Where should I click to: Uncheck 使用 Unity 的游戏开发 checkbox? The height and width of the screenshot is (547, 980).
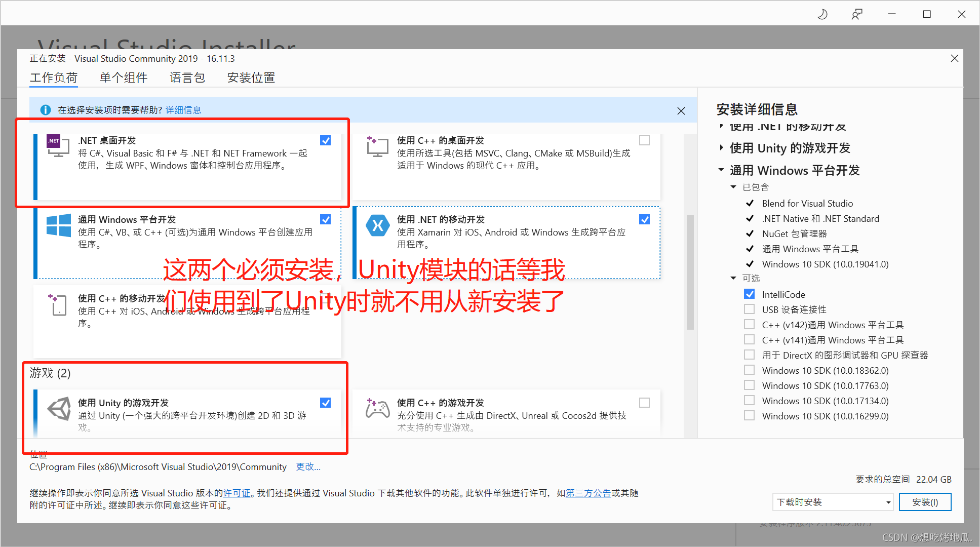326,403
